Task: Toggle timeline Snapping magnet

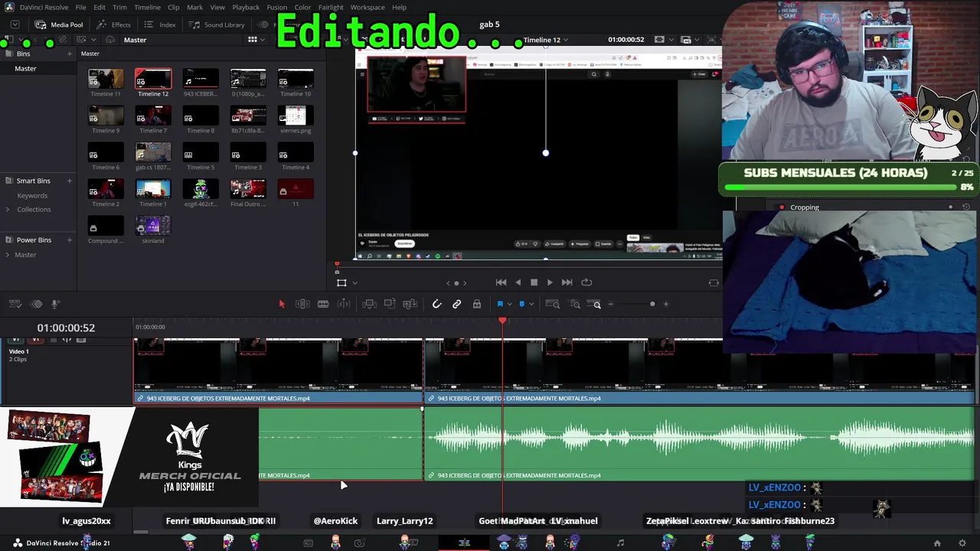Action: tap(436, 305)
